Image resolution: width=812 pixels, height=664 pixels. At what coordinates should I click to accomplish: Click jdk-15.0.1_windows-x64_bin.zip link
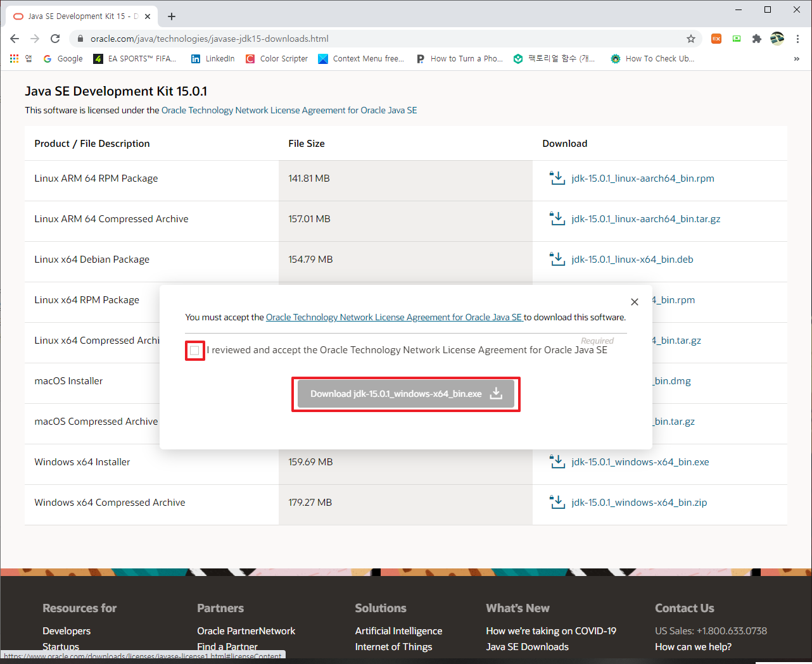[x=639, y=503]
